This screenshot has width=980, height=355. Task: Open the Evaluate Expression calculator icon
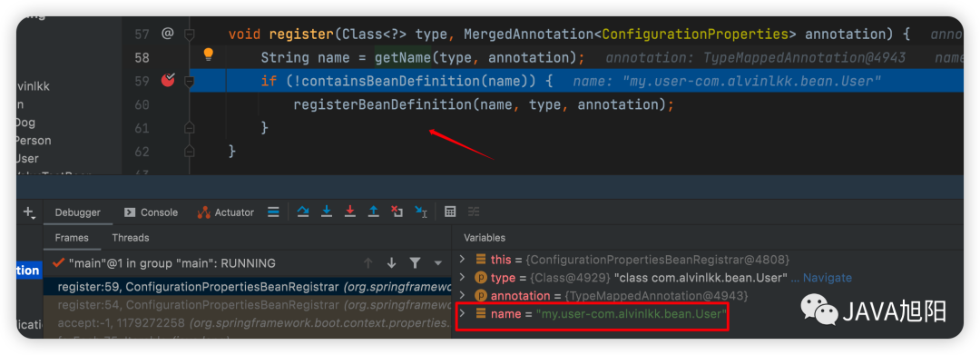(x=450, y=212)
